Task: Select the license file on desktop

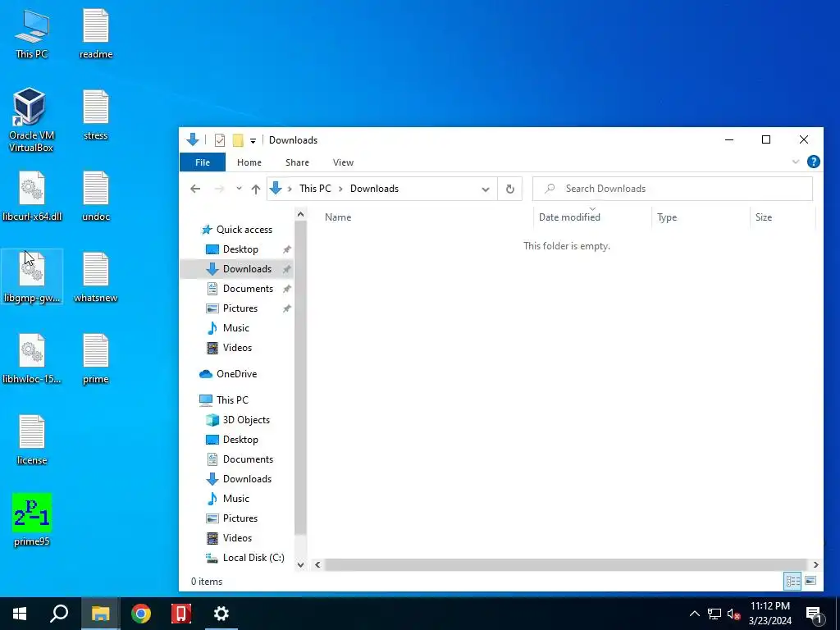Action: tap(32, 440)
